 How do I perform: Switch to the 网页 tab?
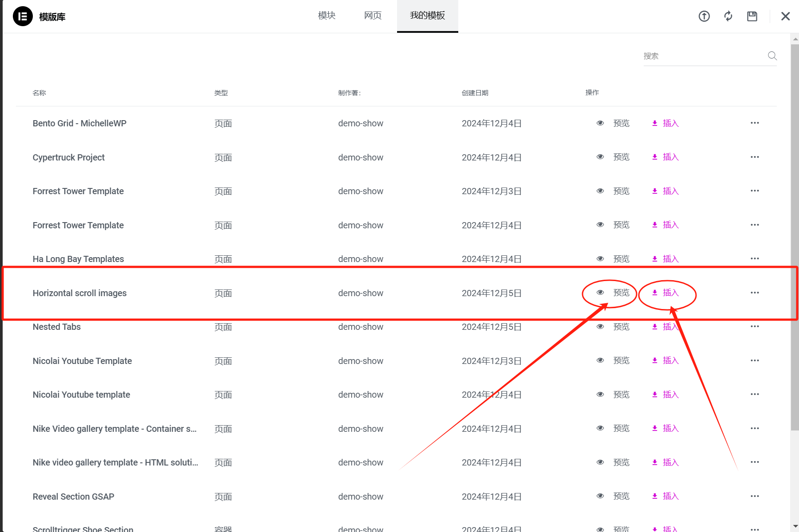372,16
